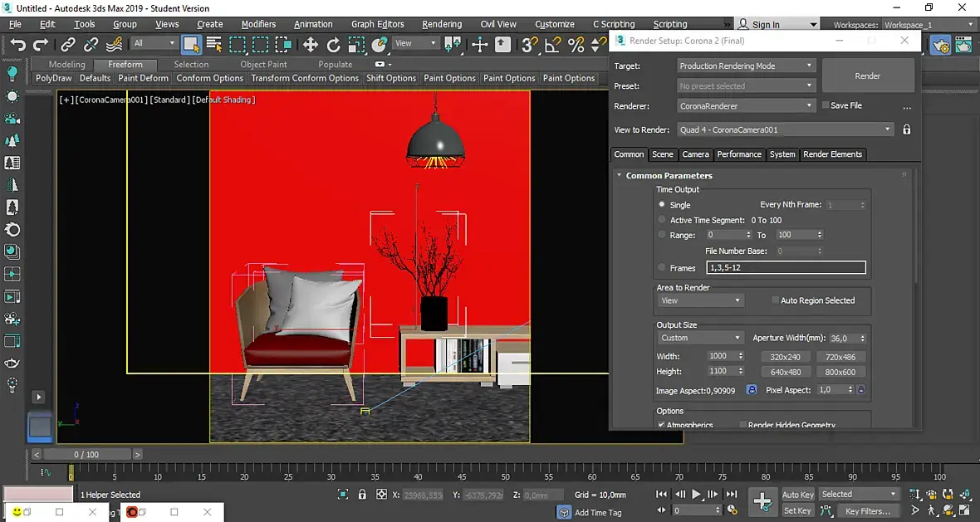
Task: Select the Active Time Segment radio button
Action: [662, 220]
